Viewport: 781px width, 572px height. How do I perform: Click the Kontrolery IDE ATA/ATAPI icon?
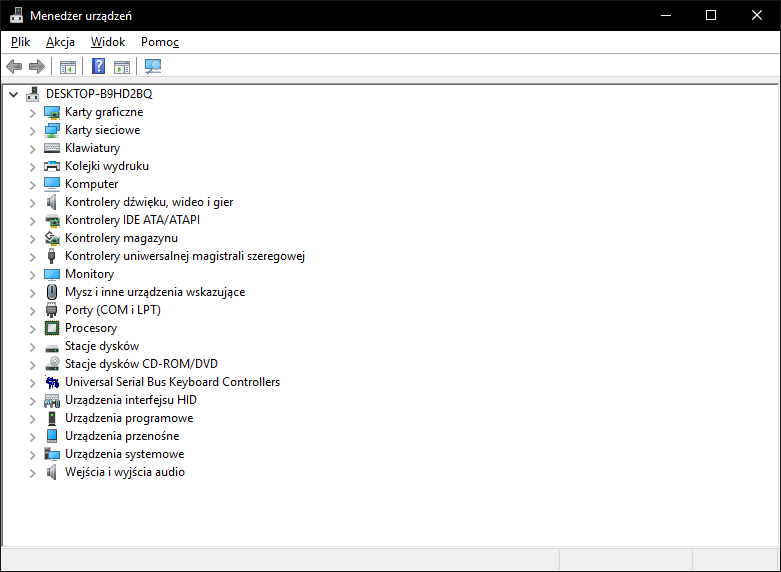click(52, 220)
